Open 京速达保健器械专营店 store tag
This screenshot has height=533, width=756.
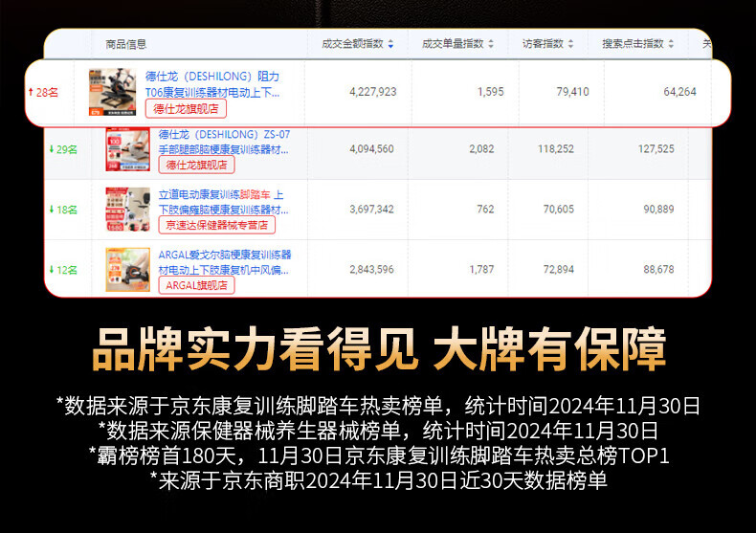click(x=216, y=225)
